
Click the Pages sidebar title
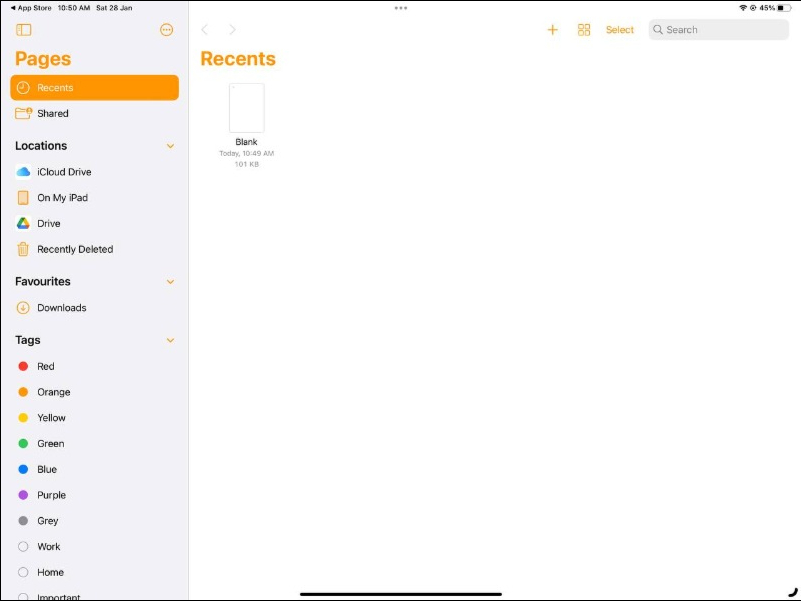tap(43, 59)
